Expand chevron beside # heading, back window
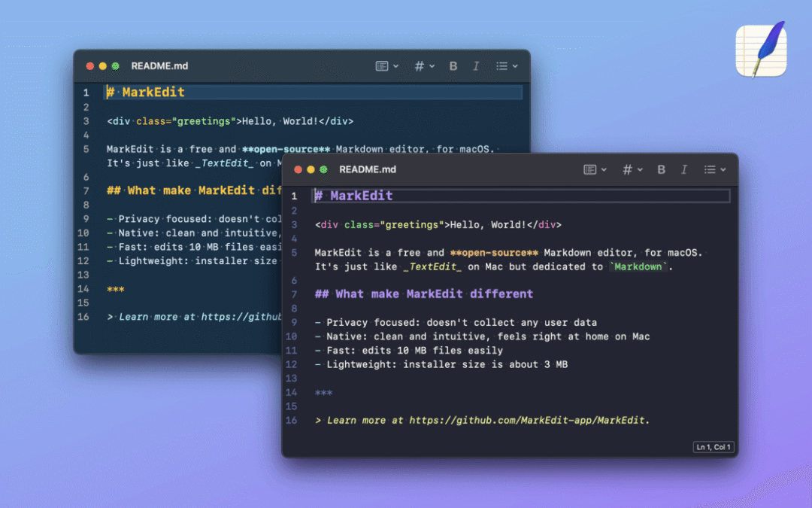The width and height of the screenshot is (812, 508). click(x=432, y=65)
